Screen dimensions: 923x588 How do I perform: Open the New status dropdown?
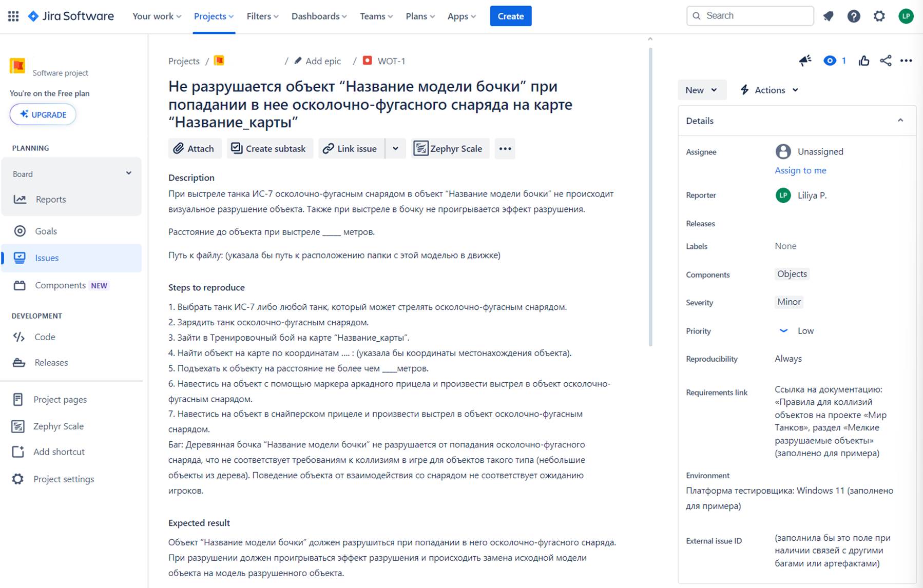click(701, 90)
